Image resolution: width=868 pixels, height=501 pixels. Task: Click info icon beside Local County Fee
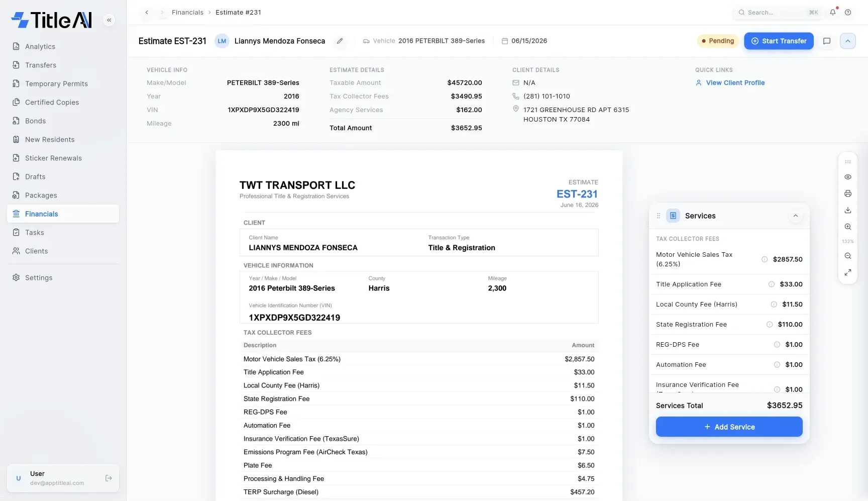774,305
